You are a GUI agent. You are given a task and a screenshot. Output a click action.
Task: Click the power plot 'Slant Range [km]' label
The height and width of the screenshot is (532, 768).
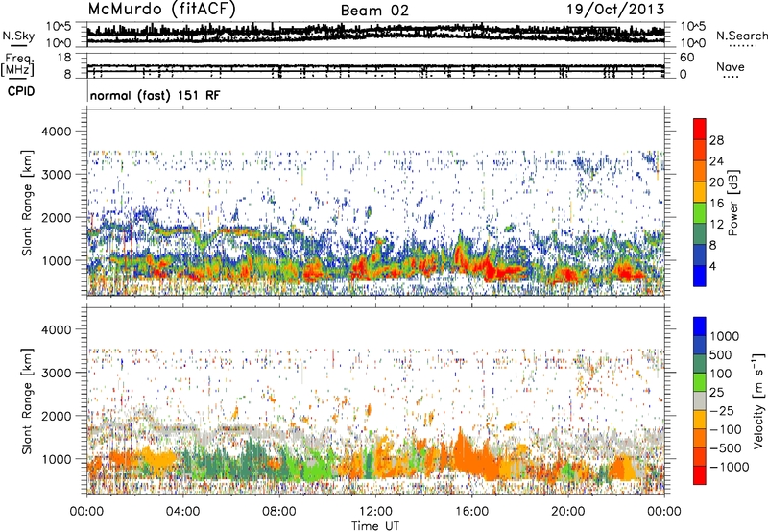tap(27, 203)
